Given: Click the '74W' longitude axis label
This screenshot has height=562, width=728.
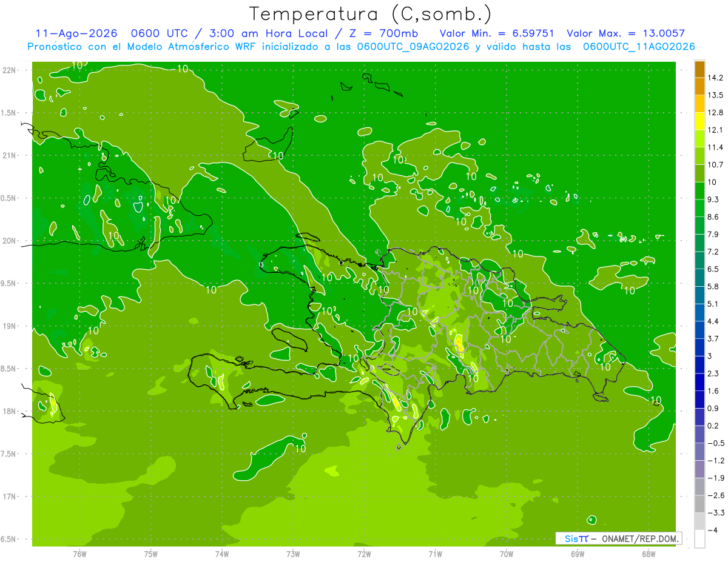Looking at the screenshot, I should (x=222, y=554).
